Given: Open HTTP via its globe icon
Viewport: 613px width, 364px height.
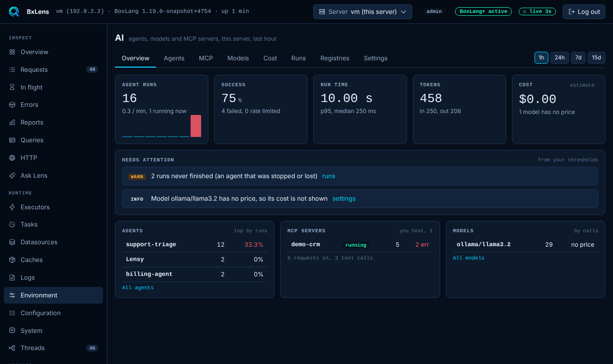Looking at the screenshot, I should pyautogui.click(x=12, y=158).
